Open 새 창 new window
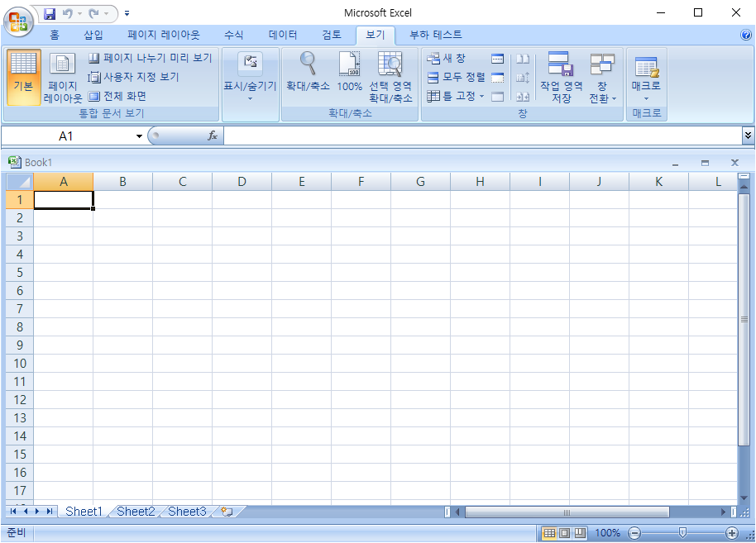The height and width of the screenshot is (543, 756). (446, 59)
